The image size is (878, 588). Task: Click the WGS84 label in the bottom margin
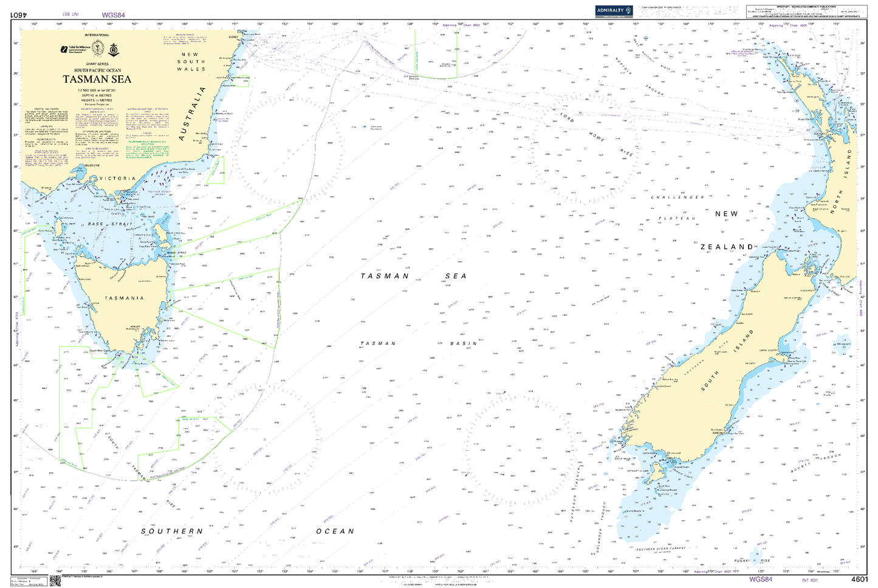[760, 579]
